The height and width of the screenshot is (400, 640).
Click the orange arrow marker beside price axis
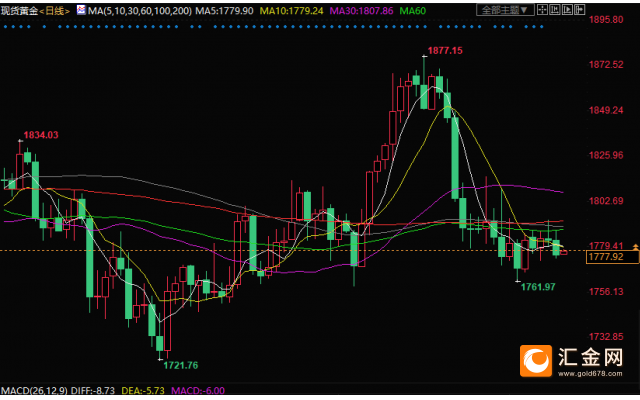tap(636, 247)
